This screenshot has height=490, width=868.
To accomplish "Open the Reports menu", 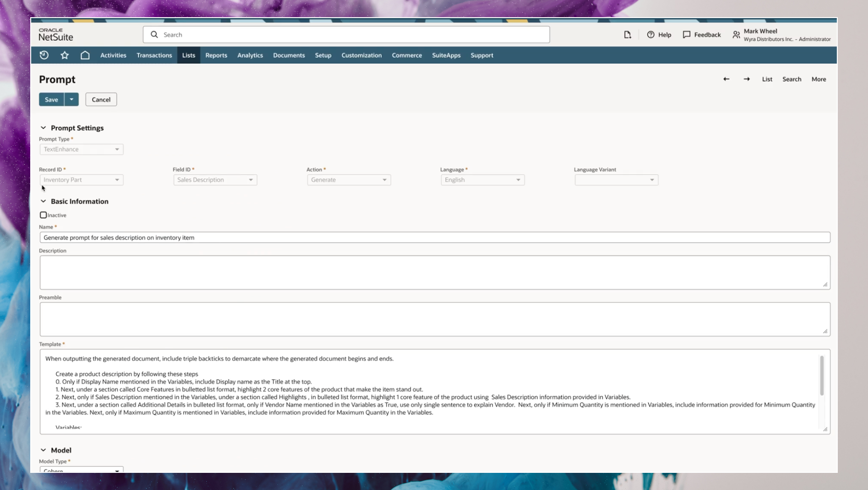I will (x=216, y=55).
